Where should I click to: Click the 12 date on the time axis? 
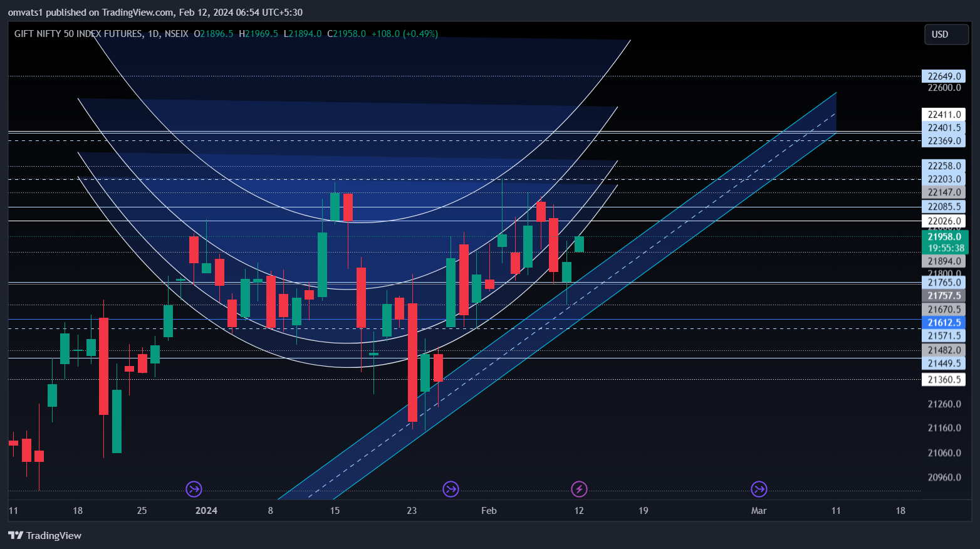point(579,511)
